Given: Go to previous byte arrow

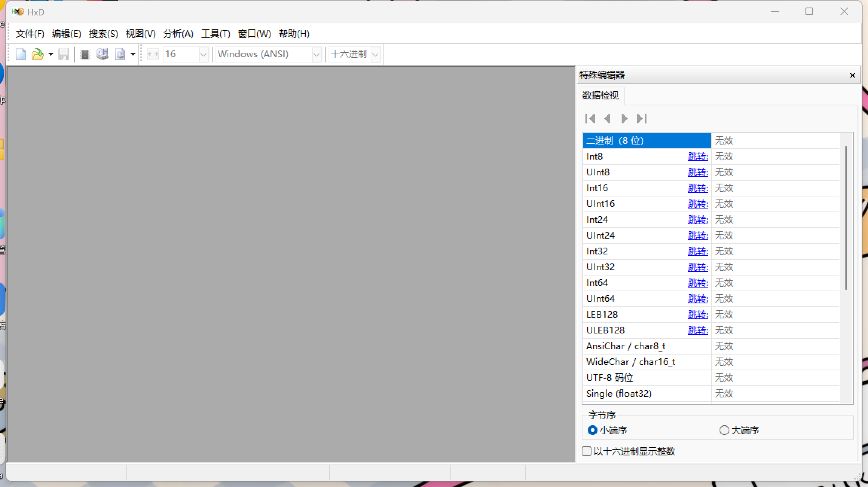Looking at the screenshot, I should coord(607,119).
